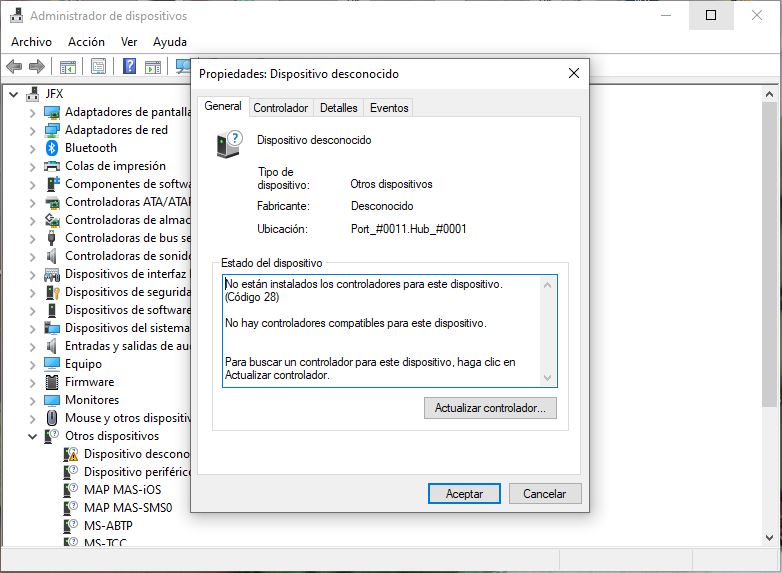Click the Componentes de software icon

pyautogui.click(x=52, y=184)
